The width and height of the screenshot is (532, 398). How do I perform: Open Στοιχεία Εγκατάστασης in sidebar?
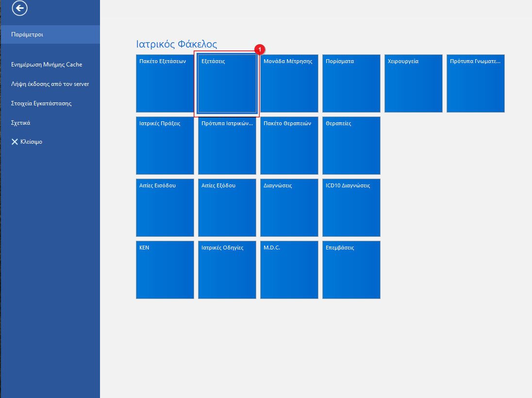(x=41, y=103)
